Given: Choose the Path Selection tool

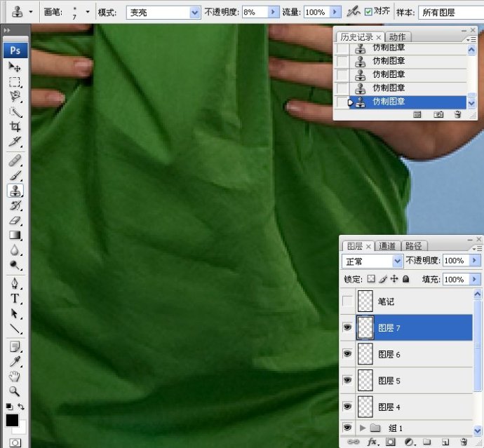Looking at the screenshot, I should pos(15,313).
